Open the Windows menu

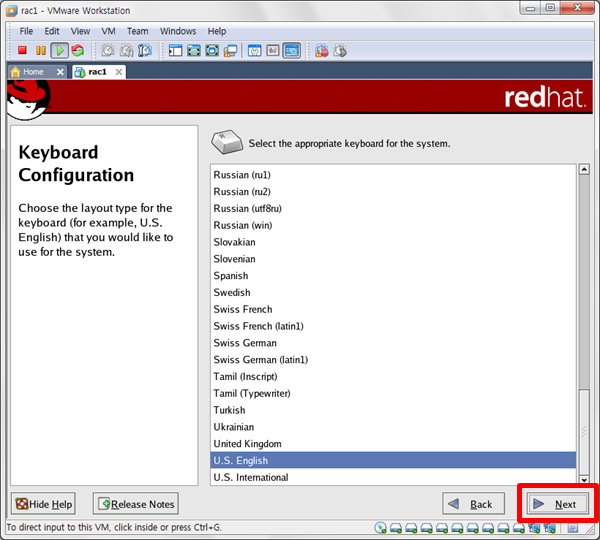(x=178, y=31)
